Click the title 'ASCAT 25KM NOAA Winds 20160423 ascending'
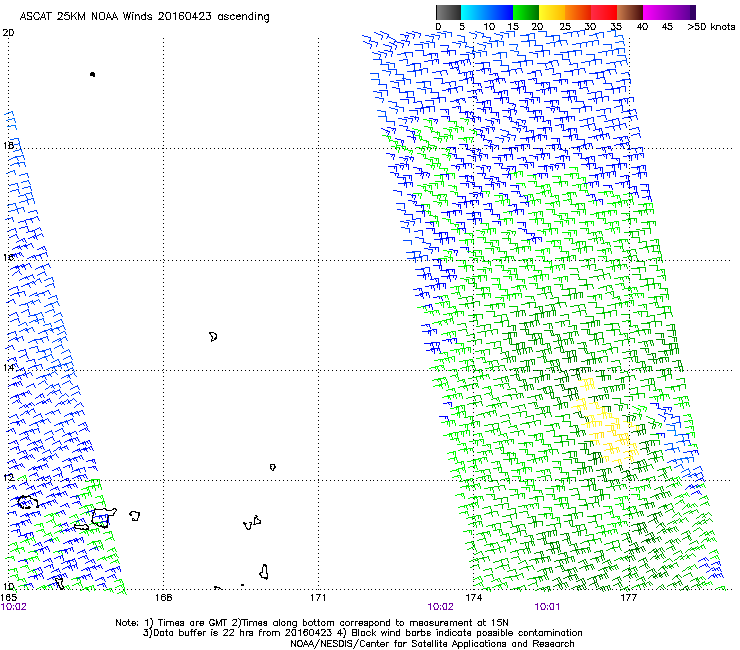740x650 pixels. pyautogui.click(x=144, y=17)
